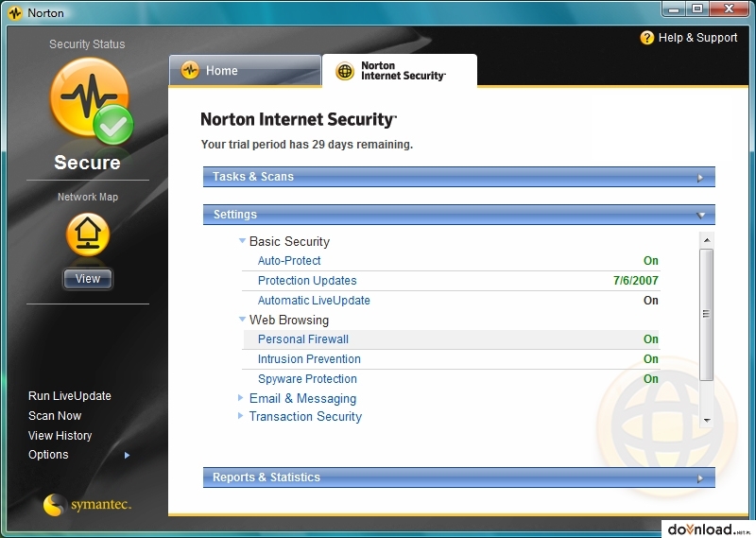Click Scan Now in the sidebar
This screenshot has height=538, width=756.
point(55,415)
